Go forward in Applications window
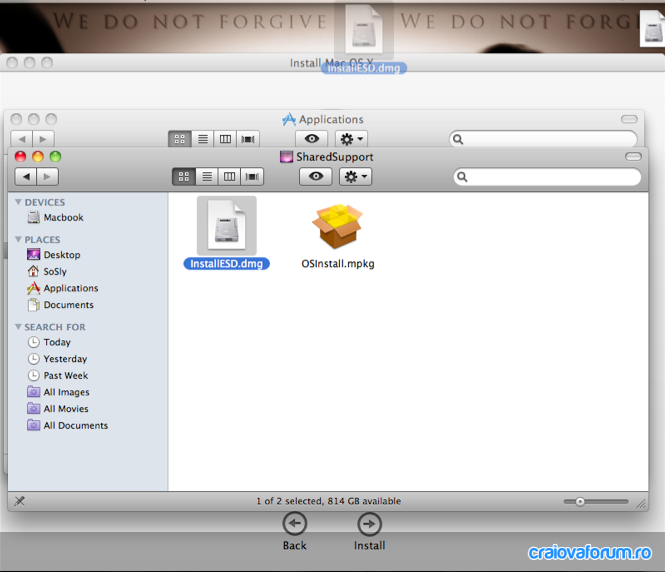This screenshot has width=665, height=572. [43, 139]
